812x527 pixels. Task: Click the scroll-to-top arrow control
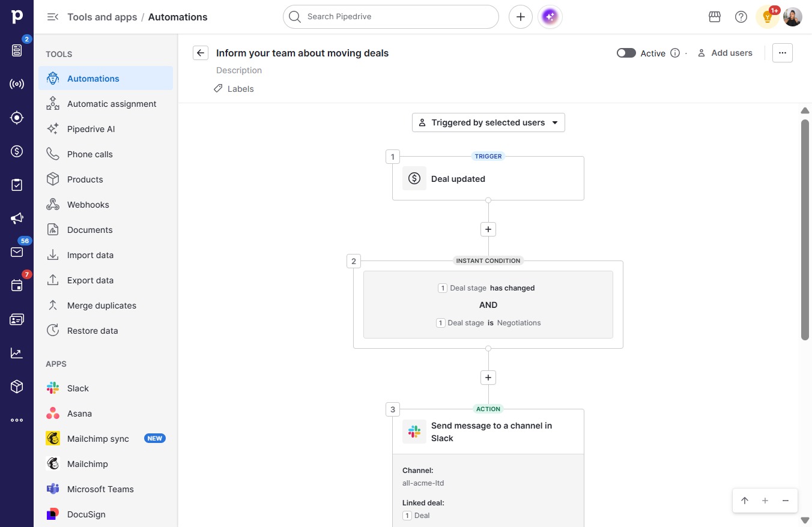[x=745, y=501]
